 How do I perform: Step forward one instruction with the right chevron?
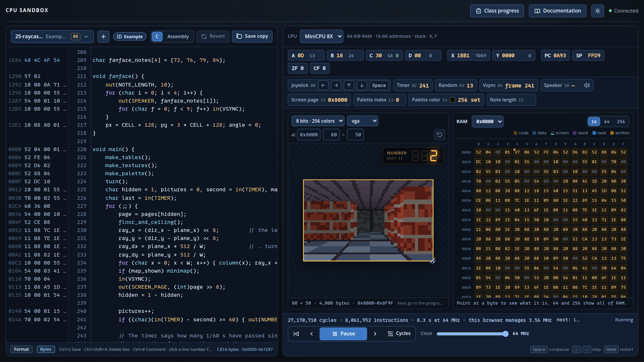click(375, 334)
